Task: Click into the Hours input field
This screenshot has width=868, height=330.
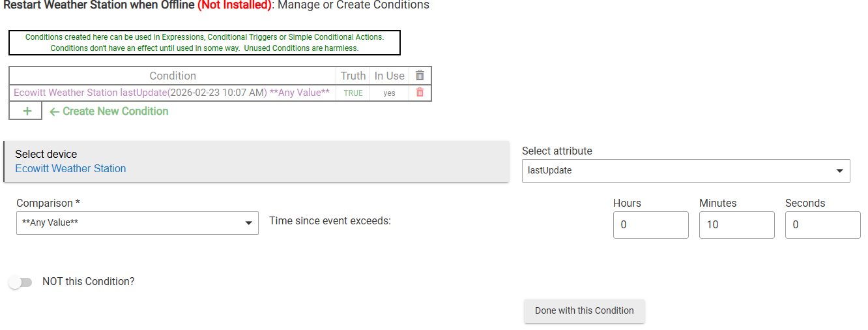Action: pyautogui.click(x=650, y=225)
